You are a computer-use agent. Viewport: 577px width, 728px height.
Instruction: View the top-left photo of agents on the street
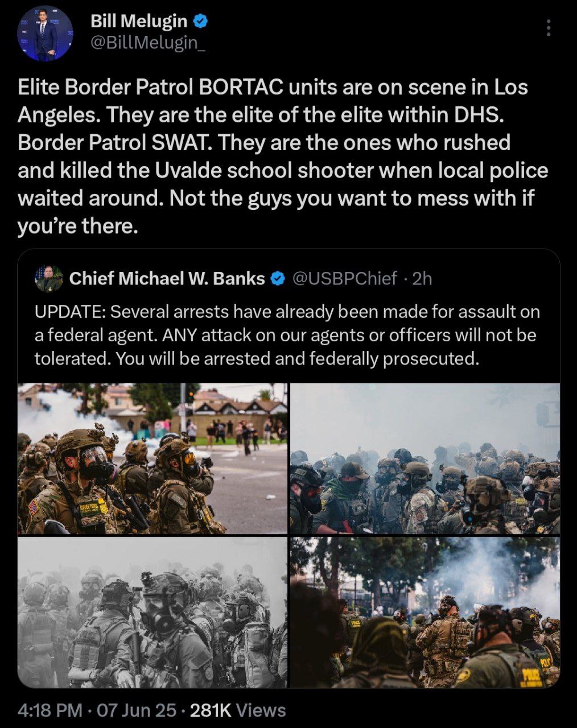pos(153,458)
